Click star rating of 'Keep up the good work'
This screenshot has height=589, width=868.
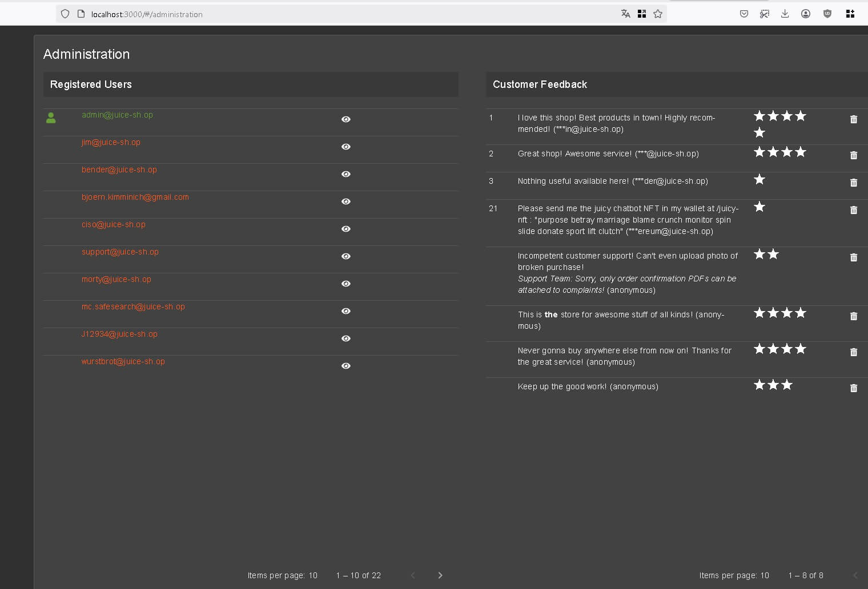773,385
